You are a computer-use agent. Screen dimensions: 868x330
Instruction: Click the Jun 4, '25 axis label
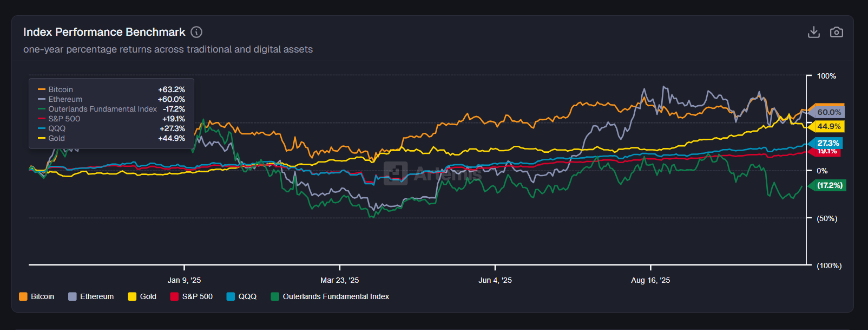pos(495,280)
